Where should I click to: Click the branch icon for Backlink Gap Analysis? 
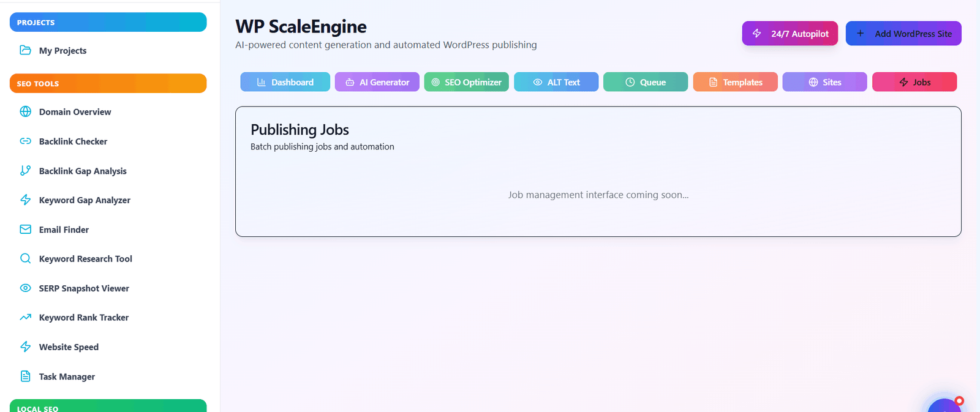click(x=25, y=171)
